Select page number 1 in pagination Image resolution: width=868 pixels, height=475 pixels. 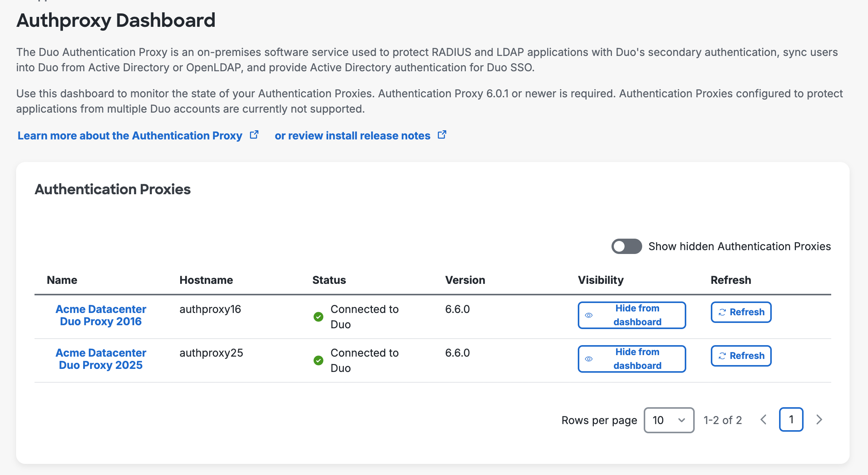click(791, 419)
